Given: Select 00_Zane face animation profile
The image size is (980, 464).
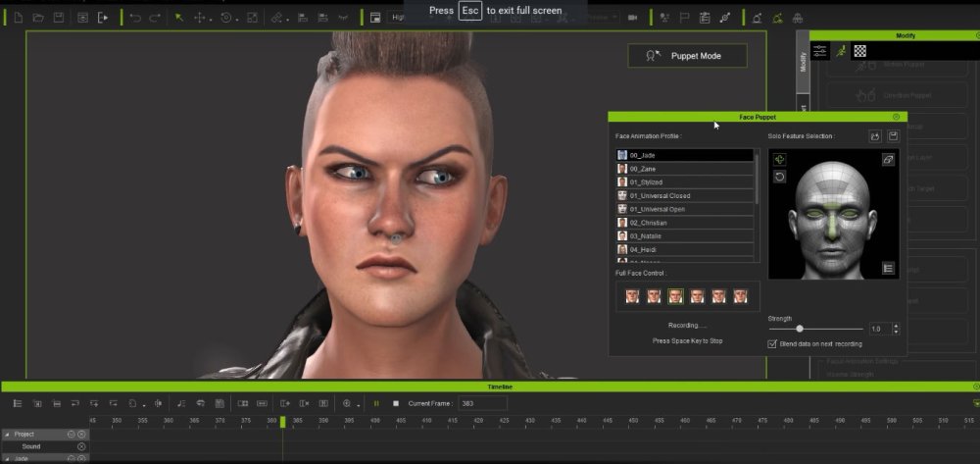Looking at the screenshot, I should (684, 169).
